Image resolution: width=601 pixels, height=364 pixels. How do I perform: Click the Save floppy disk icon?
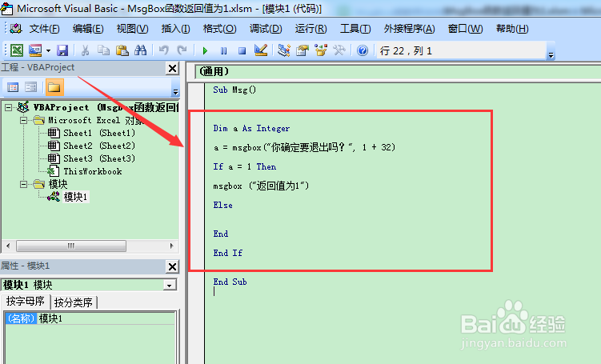pos(62,50)
